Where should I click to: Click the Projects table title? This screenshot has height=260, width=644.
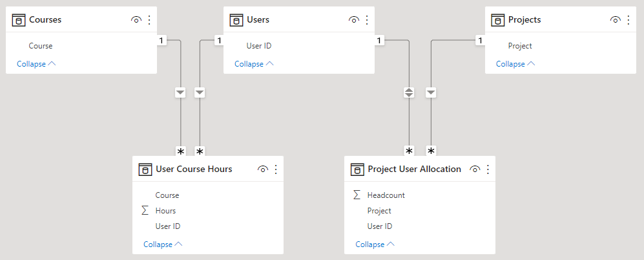(525, 20)
